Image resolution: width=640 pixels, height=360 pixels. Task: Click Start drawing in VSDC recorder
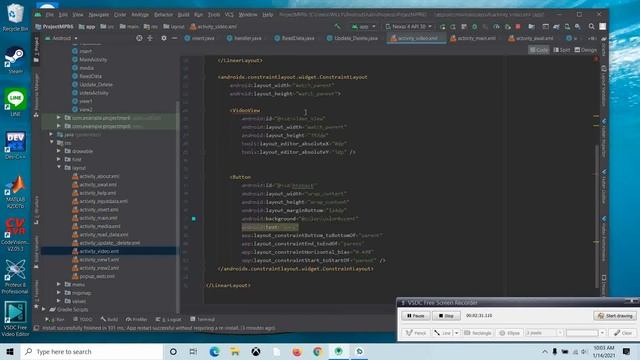[x=615, y=316]
